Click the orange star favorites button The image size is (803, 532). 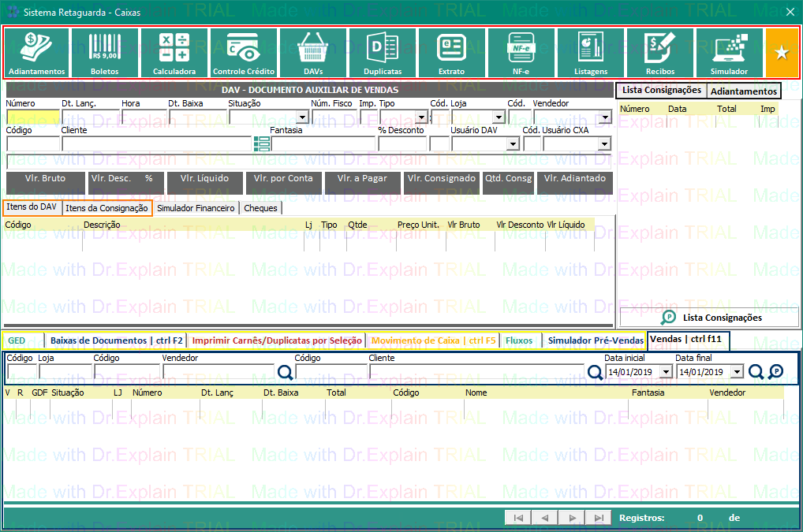[x=782, y=53]
